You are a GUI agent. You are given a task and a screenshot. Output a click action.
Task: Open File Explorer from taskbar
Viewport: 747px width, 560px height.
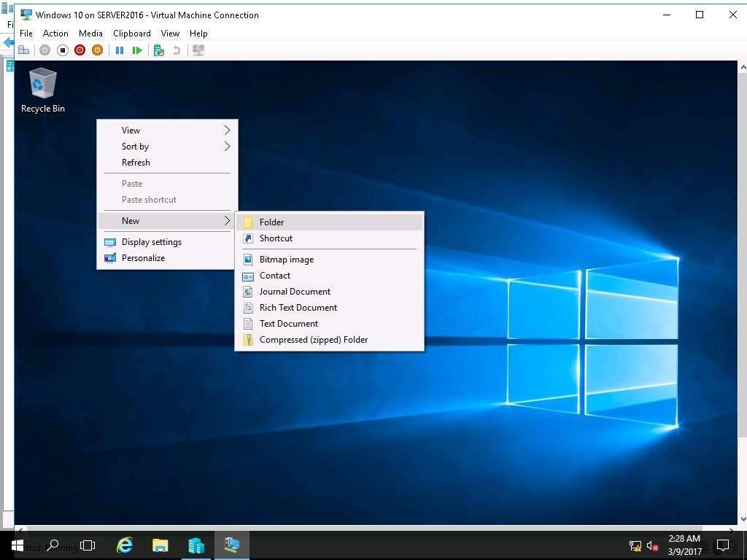tap(160, 545)
